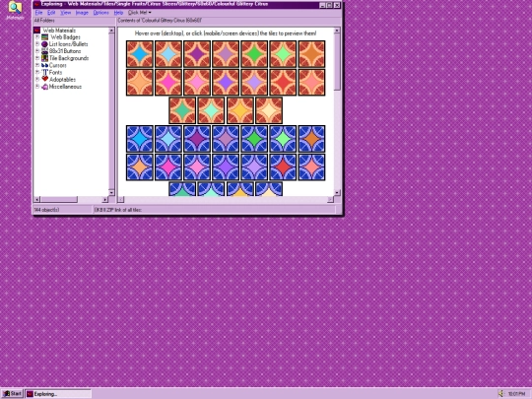The height and width of the screenshot is (399, 532).
Task: Expand the Adoptables tree node
Action: click(x=37, y=80)
